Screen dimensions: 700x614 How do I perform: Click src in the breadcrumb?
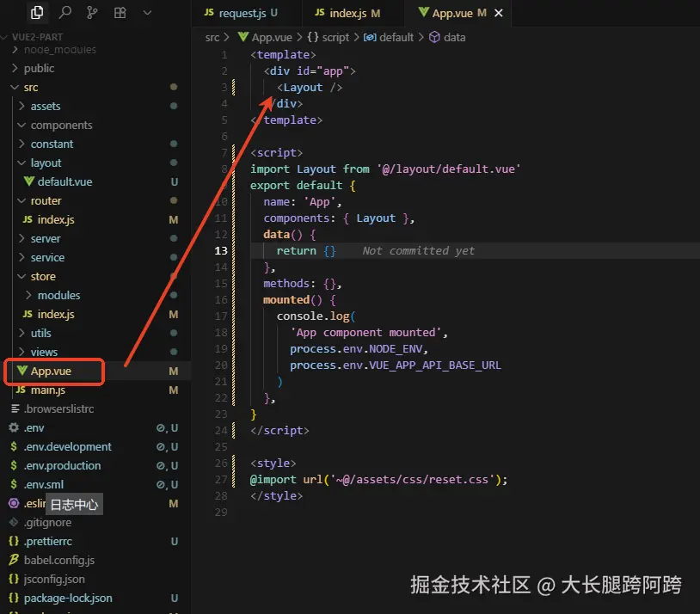click(212, 37)
